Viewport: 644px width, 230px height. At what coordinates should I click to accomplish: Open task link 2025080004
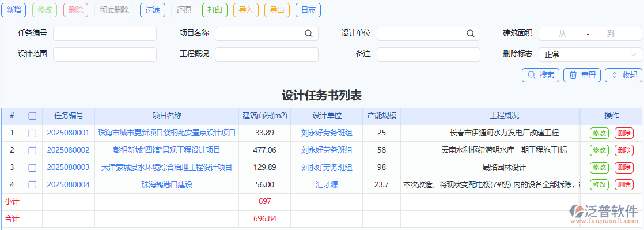click(x=68, y=185)
